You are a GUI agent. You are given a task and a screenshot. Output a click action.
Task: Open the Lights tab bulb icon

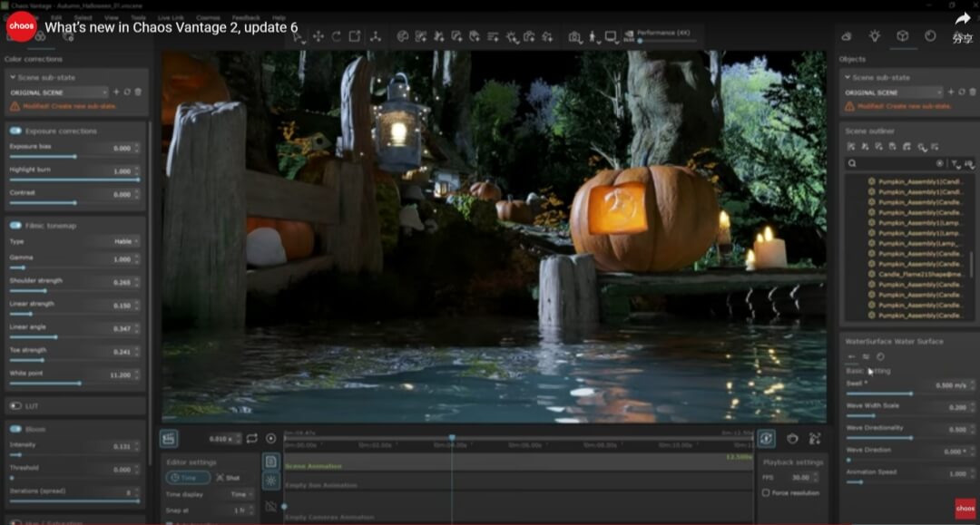(x=875, y=36)
